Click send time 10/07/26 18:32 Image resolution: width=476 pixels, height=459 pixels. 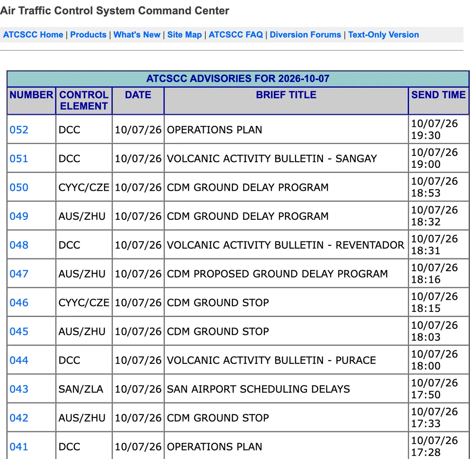pyautogui.click(x=434, y=216)
